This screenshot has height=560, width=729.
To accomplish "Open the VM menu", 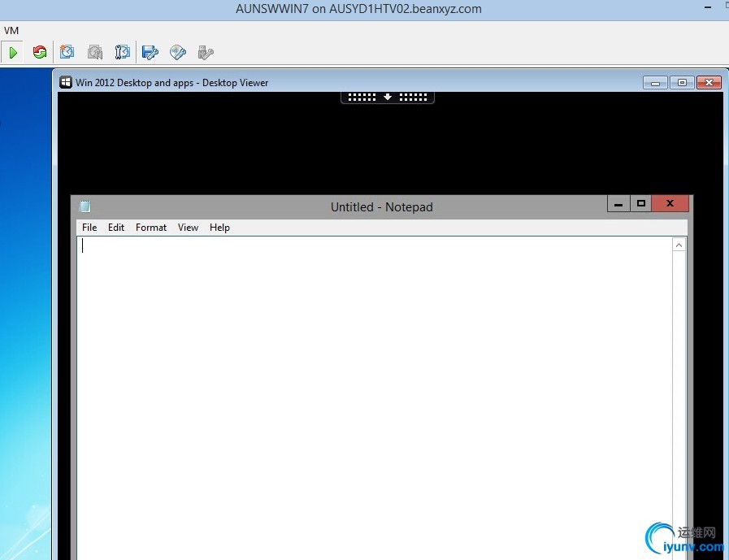I will click(x=11, y=31).
